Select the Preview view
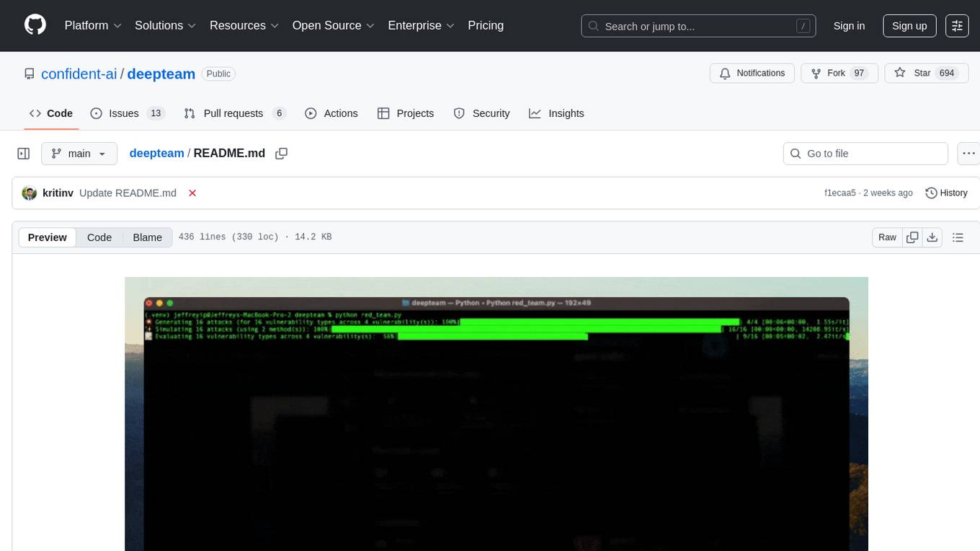The height and width of the screenshot is (551, 980). coord(48,237)
